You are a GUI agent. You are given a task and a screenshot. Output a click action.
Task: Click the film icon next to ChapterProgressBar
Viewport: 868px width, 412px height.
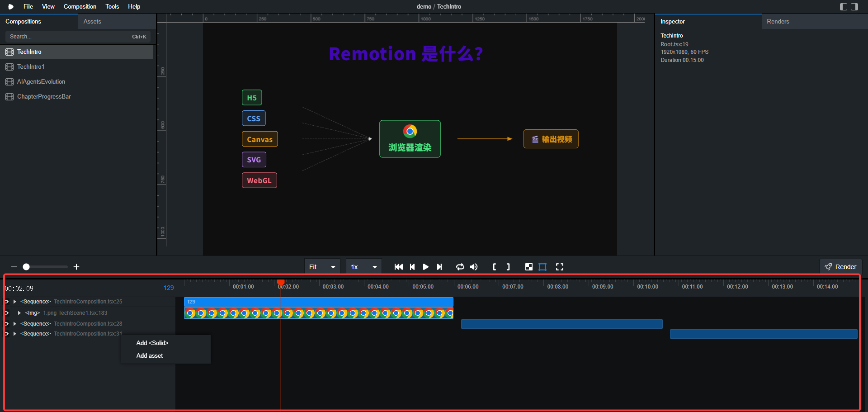click(x=9, y=97)
